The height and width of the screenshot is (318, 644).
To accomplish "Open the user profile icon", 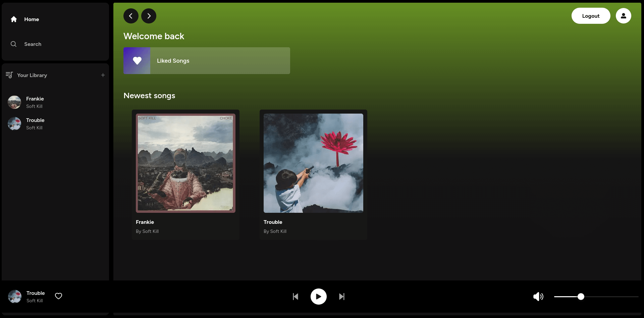I will pos(624,16).
